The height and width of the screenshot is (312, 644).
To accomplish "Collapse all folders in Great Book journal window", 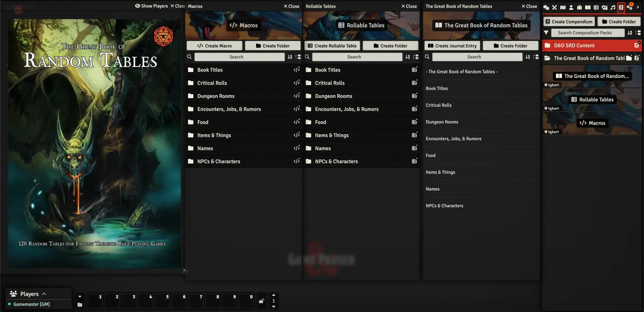I will point(536,57).
